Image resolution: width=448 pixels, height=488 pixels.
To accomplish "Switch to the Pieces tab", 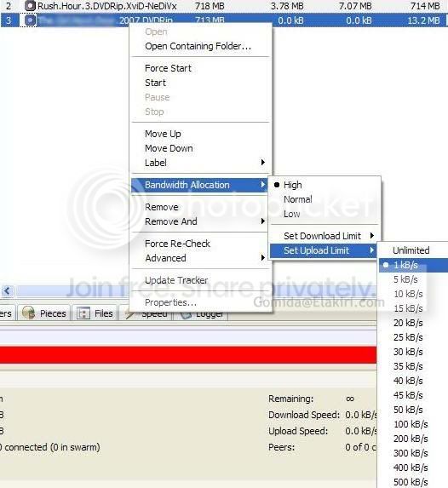I will (x=44, y=313).
